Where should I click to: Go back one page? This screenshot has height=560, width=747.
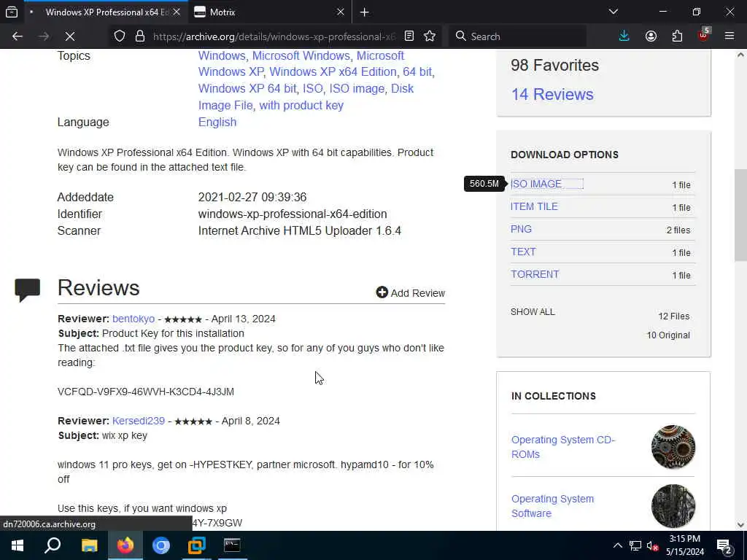click(18, 36)
